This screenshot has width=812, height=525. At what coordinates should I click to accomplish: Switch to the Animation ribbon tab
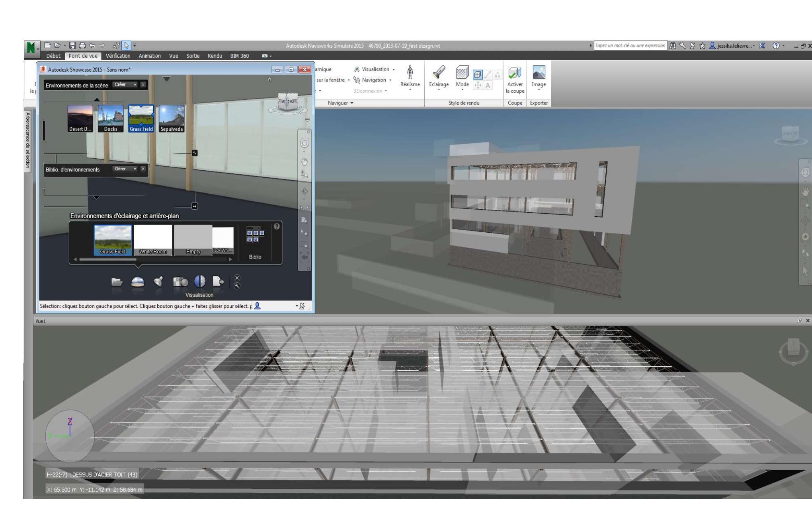[x=150, y=56]
